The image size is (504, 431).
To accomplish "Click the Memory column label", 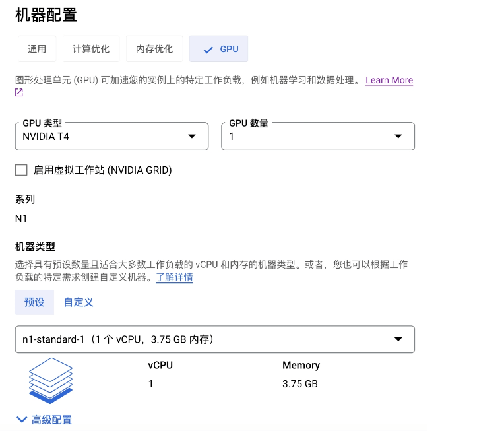I will pos(301,366).
